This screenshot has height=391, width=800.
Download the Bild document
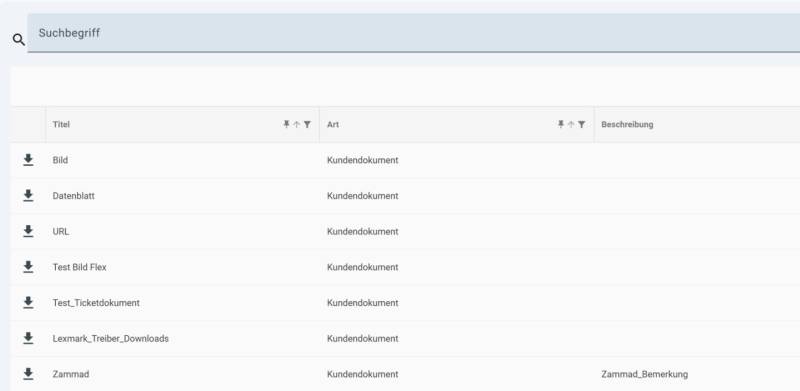click(28, 160)
